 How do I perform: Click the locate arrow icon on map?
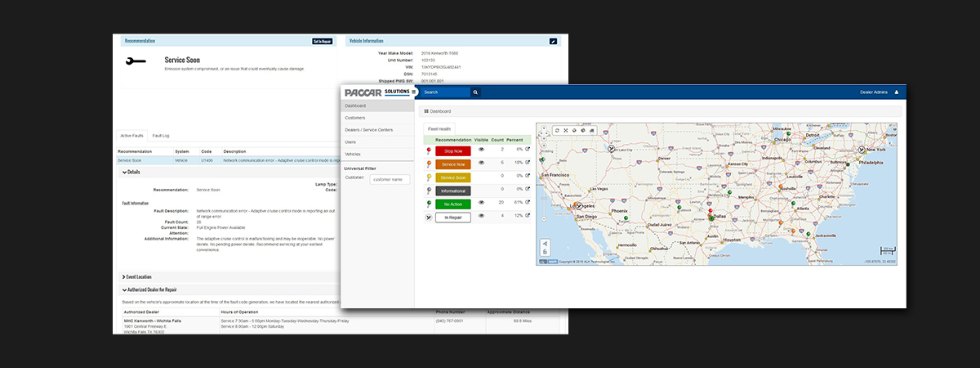tap(545, 243)
